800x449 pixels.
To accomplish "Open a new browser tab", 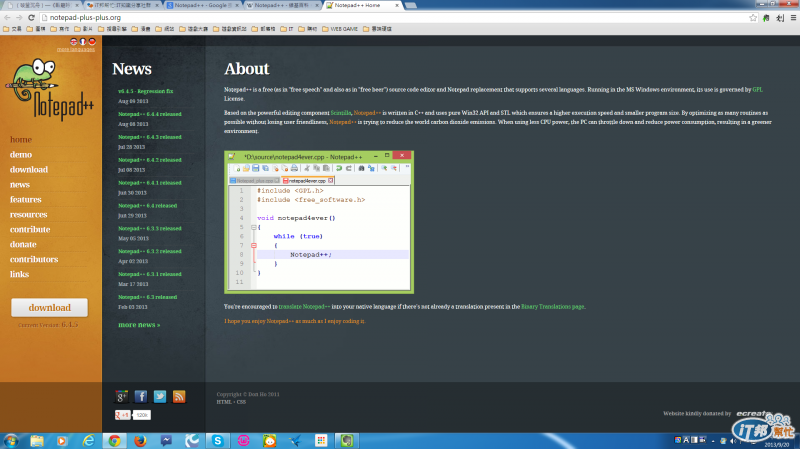I will (x=411, y=5).
